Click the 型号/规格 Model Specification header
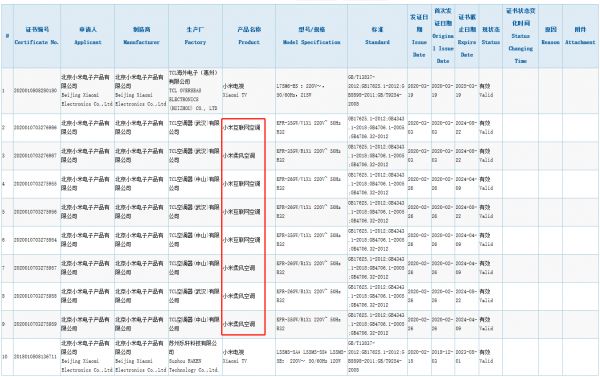This screenshot has height=377, width=600. [x=311, y=36]
